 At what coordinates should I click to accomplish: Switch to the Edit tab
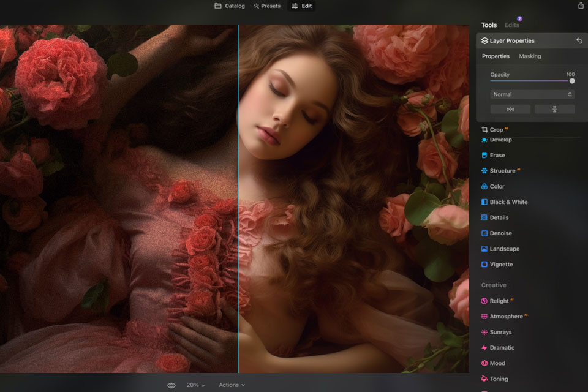click(x=301, y=6)
